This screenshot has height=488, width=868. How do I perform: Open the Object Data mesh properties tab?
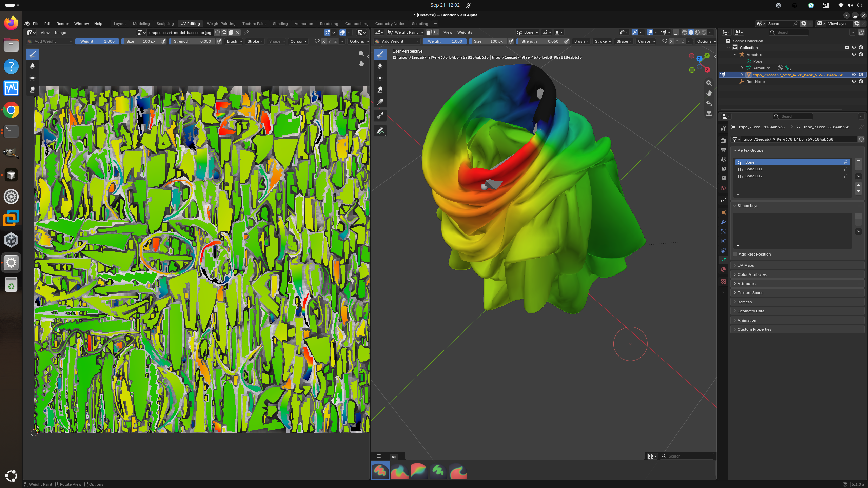pyautogui.click(x=723, y=260)
